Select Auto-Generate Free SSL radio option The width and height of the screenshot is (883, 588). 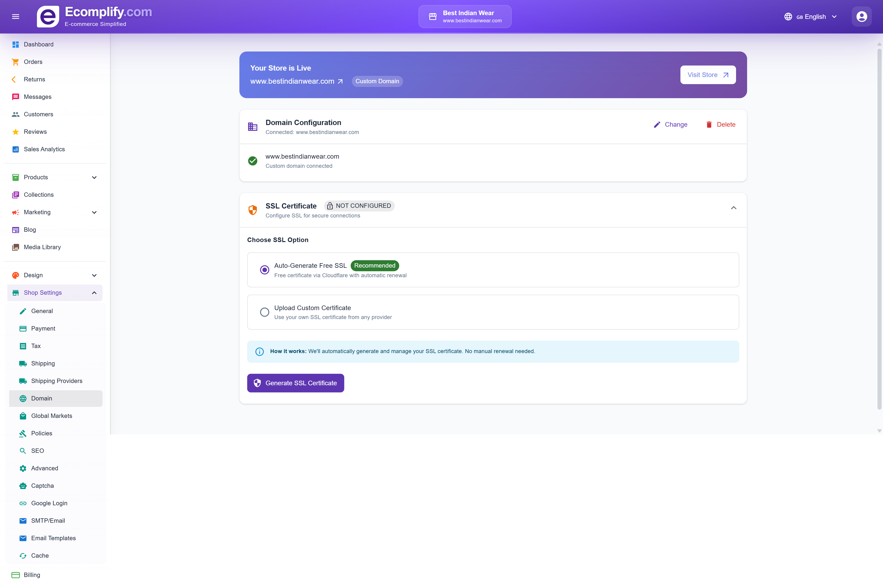pyautogui.click(x=264, y=270)
